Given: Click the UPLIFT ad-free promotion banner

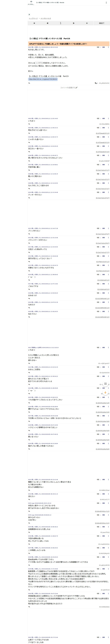Looking at the screenshot, I should tap(69, 44).
